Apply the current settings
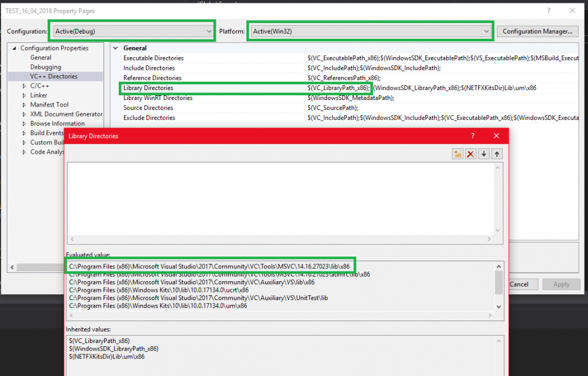This screenshot has height=376, width=588. [562, 284]
